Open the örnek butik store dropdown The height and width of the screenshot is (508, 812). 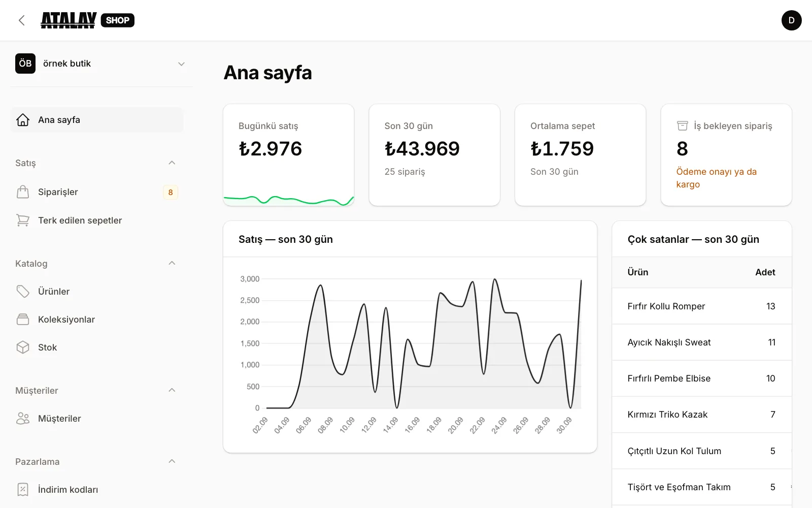[101, 63]
